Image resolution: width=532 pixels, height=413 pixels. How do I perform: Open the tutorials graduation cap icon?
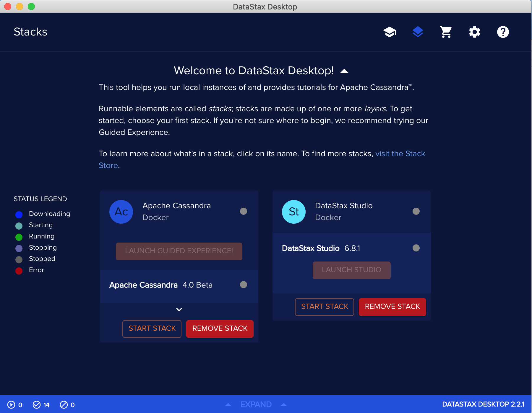coord(390,32)
